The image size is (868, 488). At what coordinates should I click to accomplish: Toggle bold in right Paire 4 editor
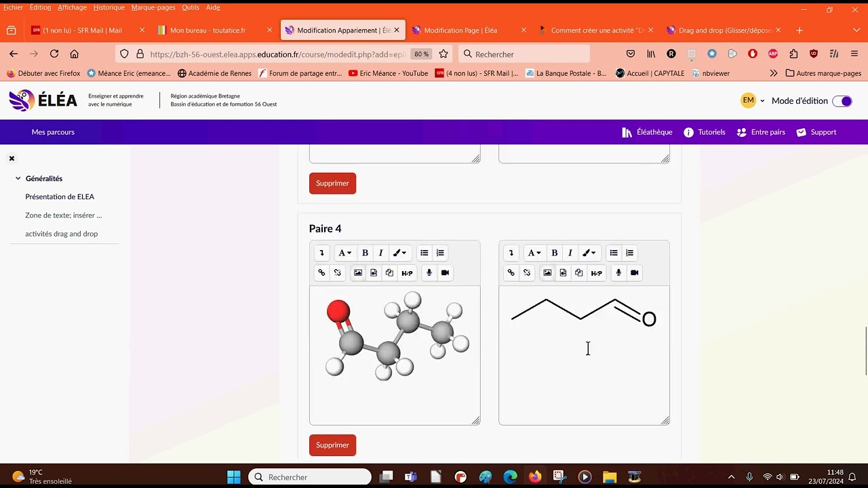[x=554, y=253]
